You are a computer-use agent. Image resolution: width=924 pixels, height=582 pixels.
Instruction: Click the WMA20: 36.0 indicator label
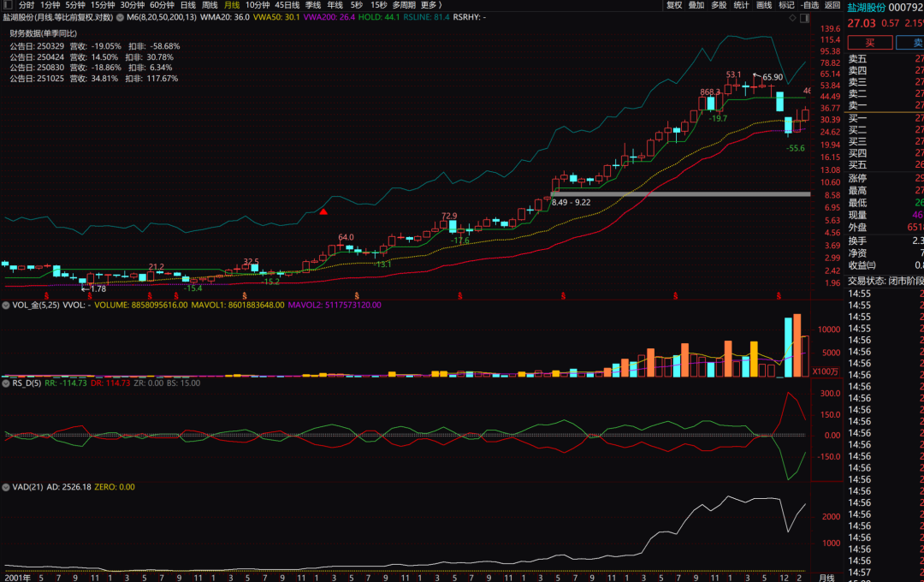[x=224, y=18]
